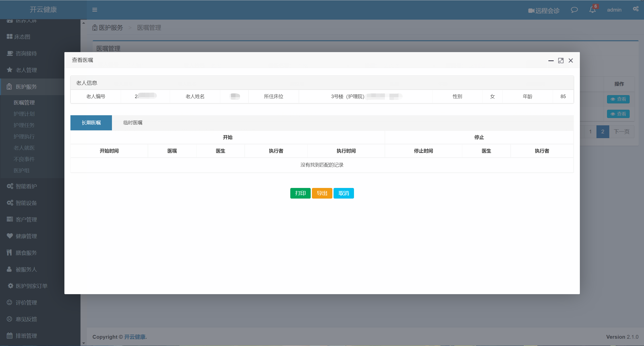This screenshot has height=346, width=644.
Task: Close the 查看医嘱 dialog
Action: (571, 61)
